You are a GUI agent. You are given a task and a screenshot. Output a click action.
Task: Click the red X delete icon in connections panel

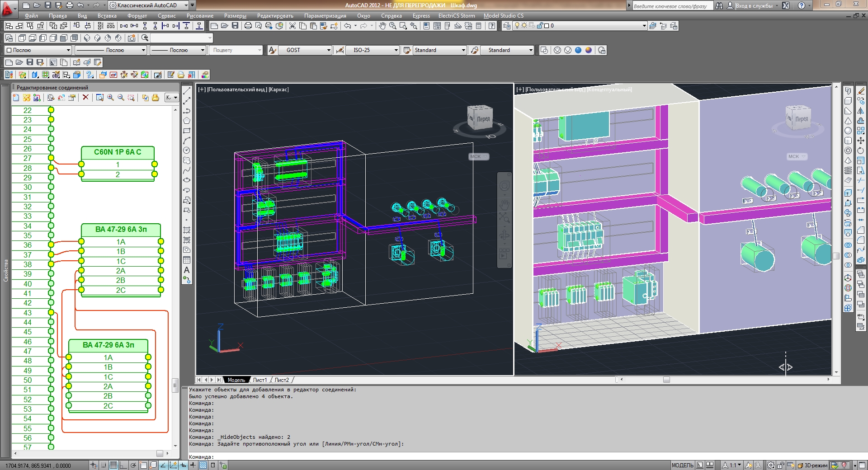tap(85, 98)
